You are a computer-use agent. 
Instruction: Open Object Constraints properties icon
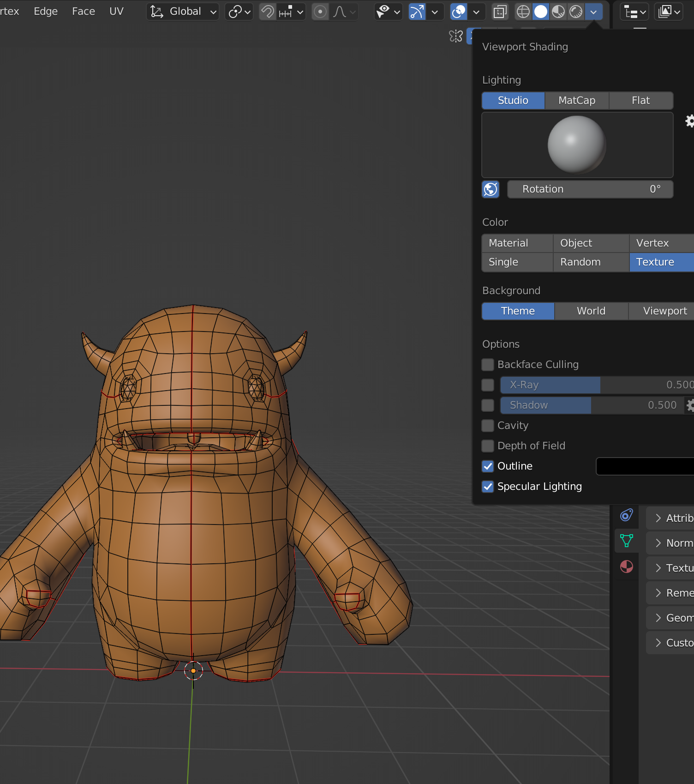[x=626, y=515]
